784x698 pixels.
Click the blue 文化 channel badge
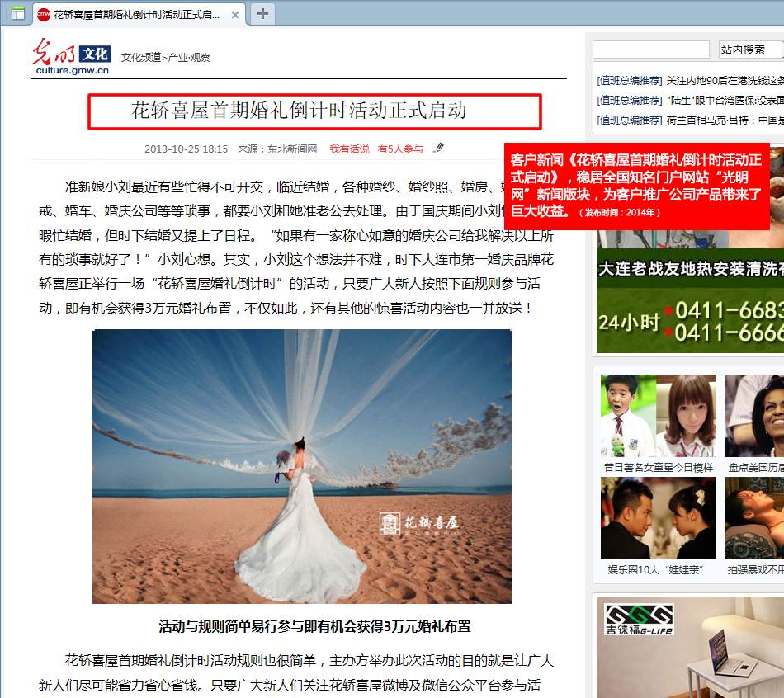95,54
